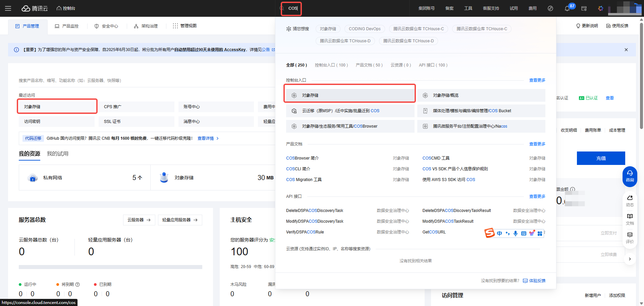Click the 云服务器 arrow button
This screenshot has width=644, height=306.
click(x=139, y=220)
